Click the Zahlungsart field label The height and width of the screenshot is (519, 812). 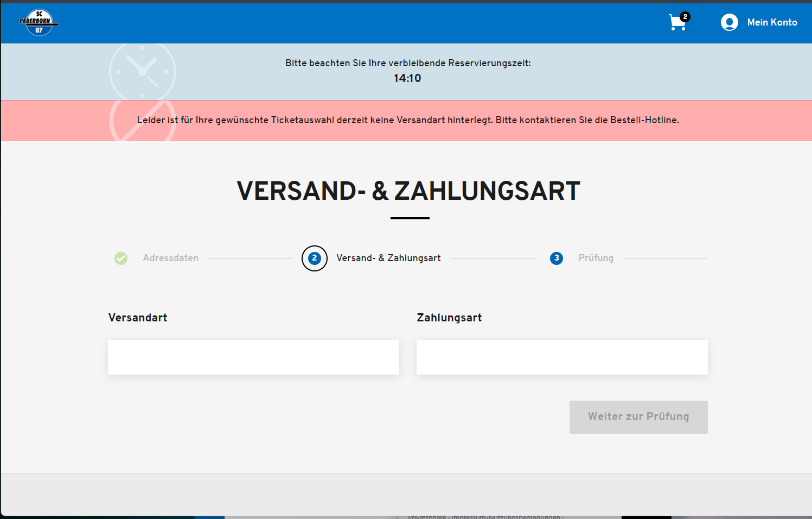(449, 318)
